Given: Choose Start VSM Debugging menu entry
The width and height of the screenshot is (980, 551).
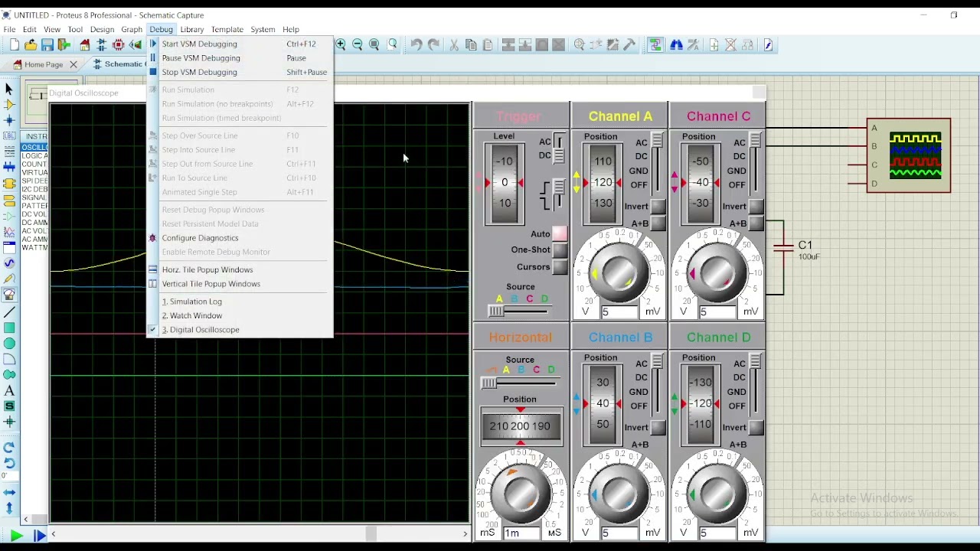Looking at the screenshot, I should click(240, 44).
